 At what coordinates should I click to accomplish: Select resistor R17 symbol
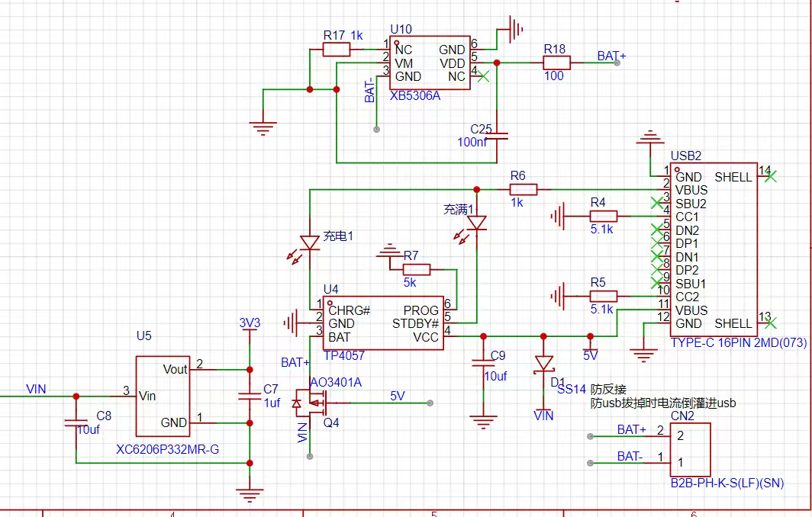[336, 50]
